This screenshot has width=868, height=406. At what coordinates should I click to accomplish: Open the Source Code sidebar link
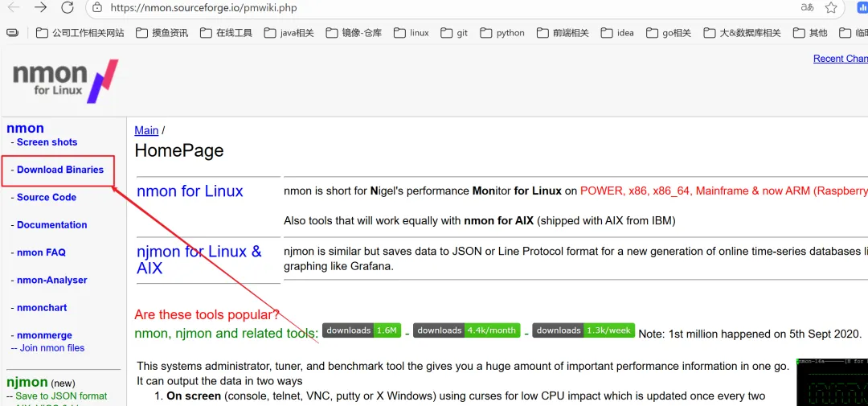pos(47,198)
